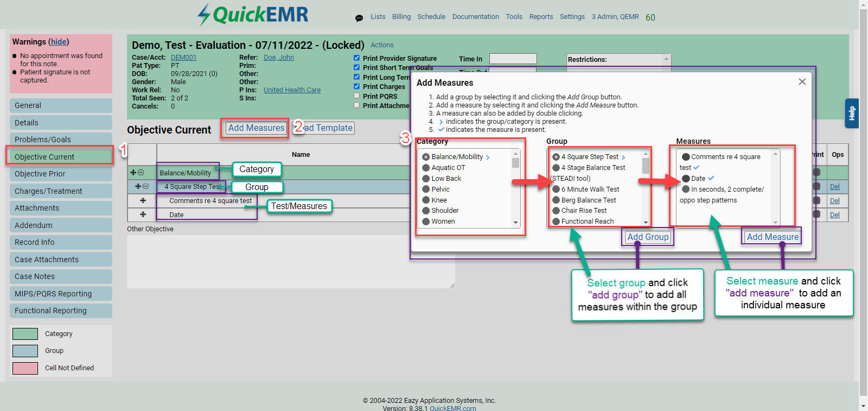Open United Health Care insurance link
The width and height of the screenshot is (868, 411).
pos(292,90)
